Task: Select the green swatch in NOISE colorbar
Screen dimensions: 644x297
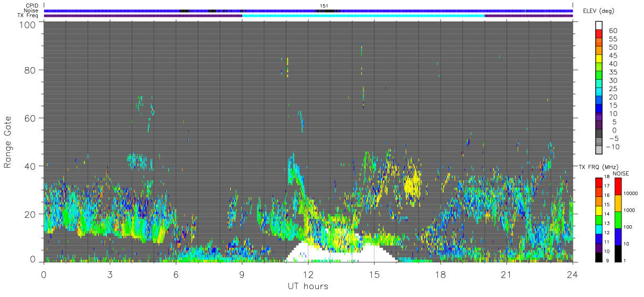Action: pos(617,220)
